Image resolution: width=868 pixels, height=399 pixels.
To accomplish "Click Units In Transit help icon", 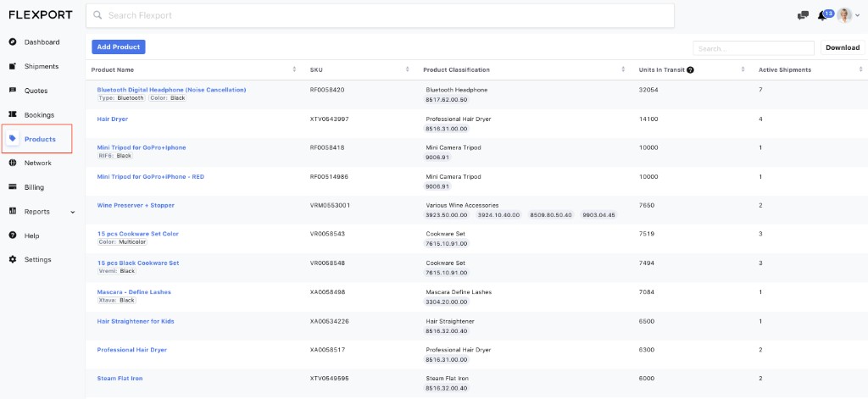I will click(690, 69).
